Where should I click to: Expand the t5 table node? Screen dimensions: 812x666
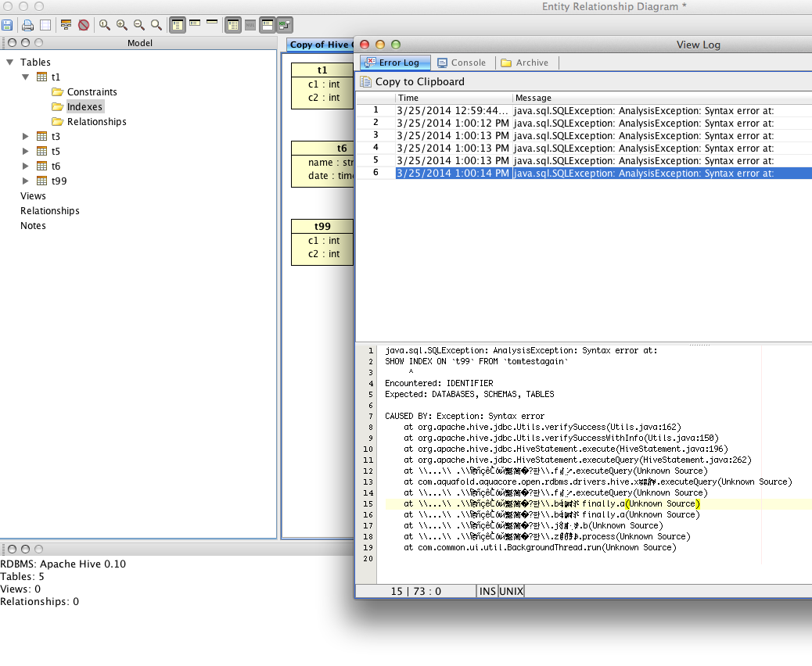click(25, 152)
